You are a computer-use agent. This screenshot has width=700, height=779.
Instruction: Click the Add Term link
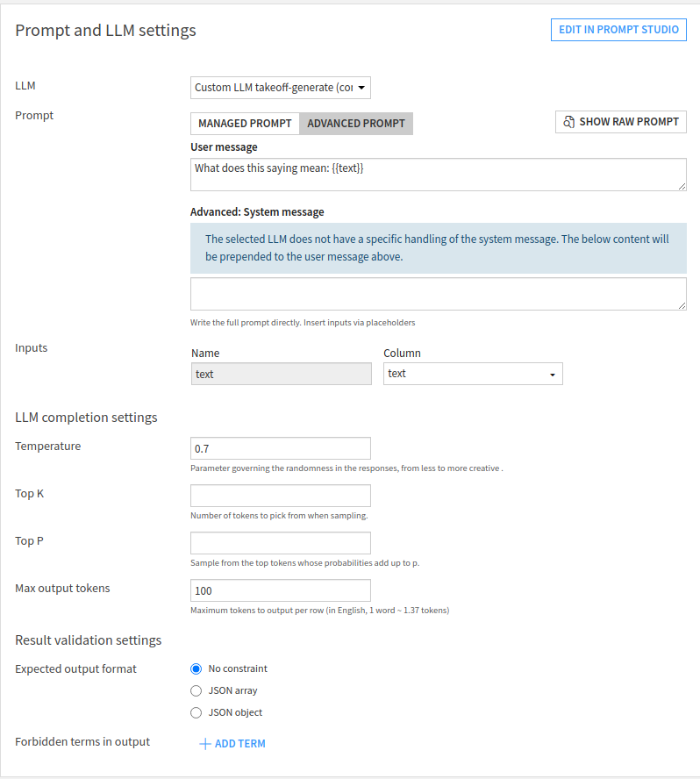pos(239,744)
